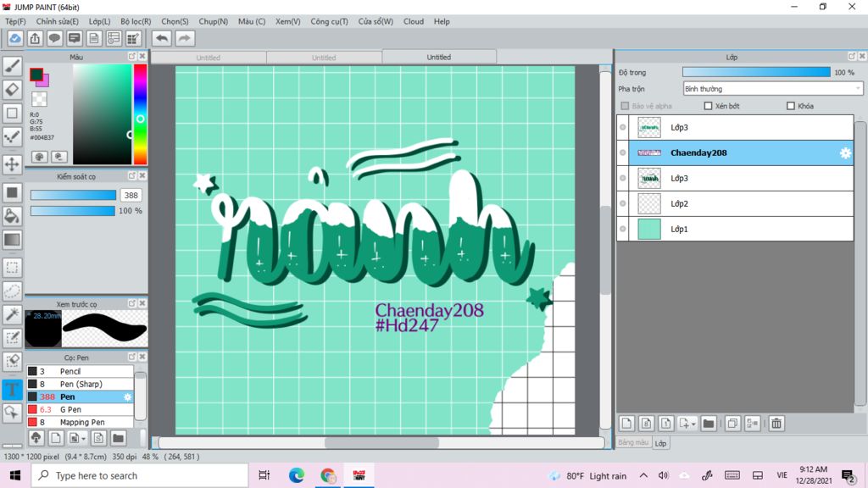The width and height of the screenshot is (868, 488).
Task: Open the Bộ lọc(R) menu
Action: pyautogui.click(x=136, y=21)
